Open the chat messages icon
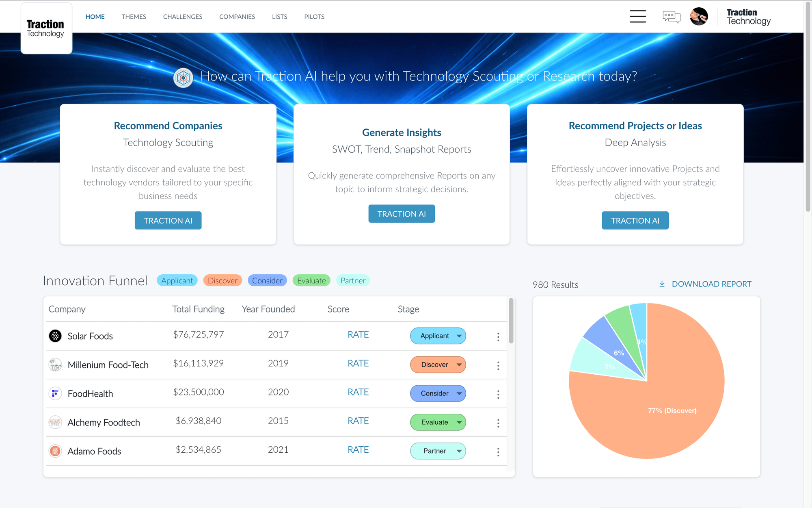 point(672,17)
